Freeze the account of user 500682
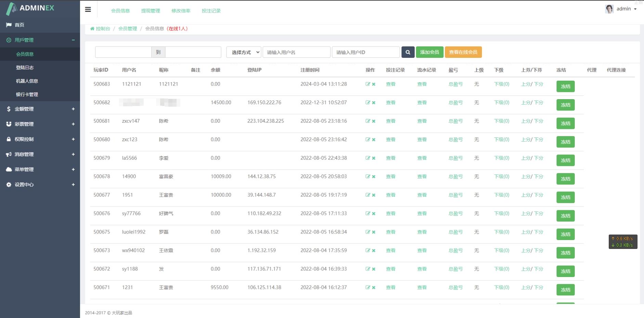 [565, 105]
